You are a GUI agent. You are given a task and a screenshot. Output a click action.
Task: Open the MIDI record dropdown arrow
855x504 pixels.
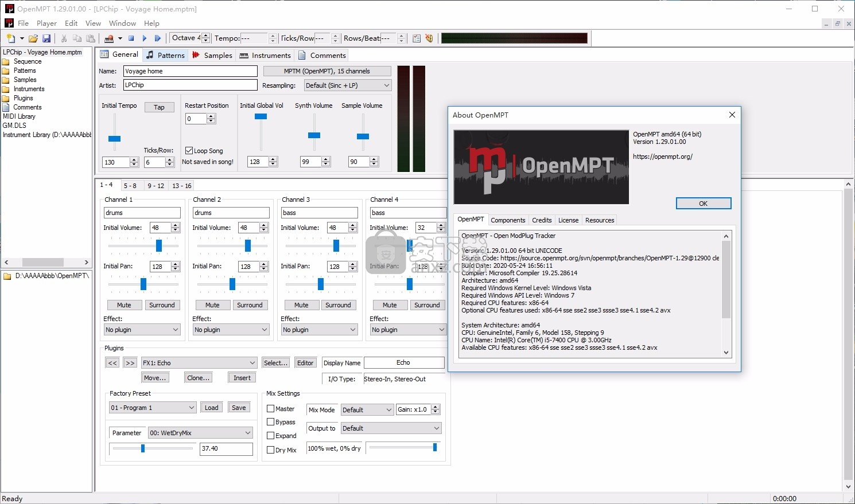[x=120, y=38]
